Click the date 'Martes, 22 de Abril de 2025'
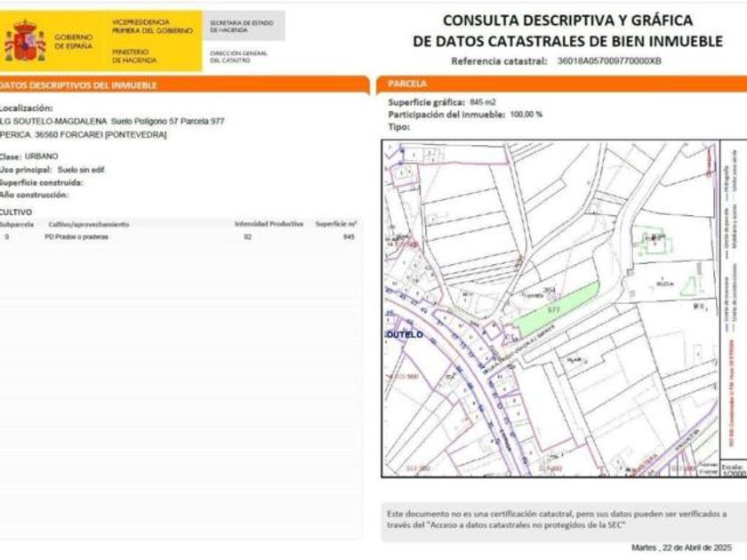 pos(681,548)
